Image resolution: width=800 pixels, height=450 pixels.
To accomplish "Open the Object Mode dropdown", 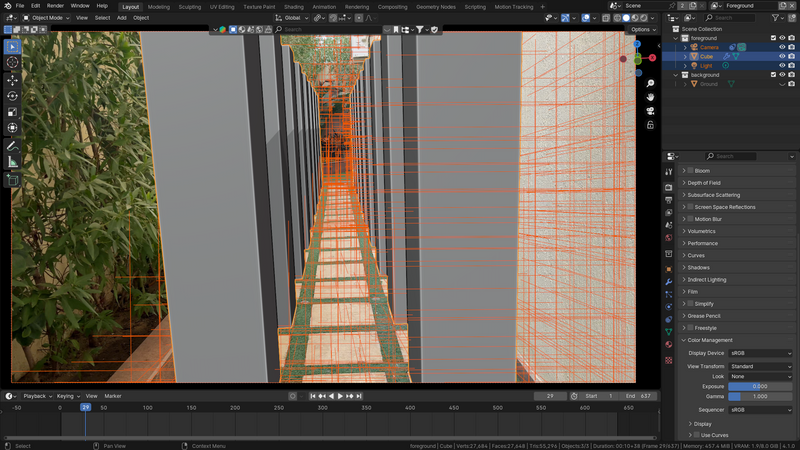I will point(48,18).
